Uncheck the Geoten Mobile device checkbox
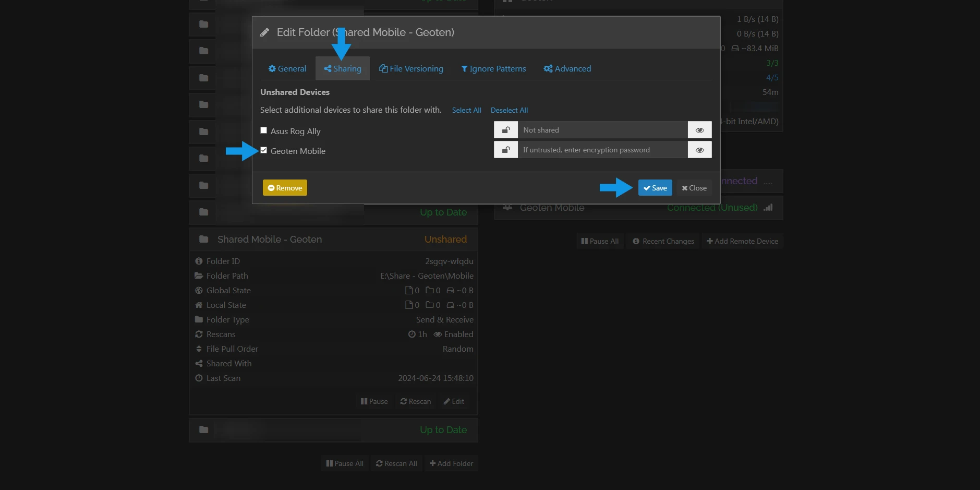 tap(264, 150)
